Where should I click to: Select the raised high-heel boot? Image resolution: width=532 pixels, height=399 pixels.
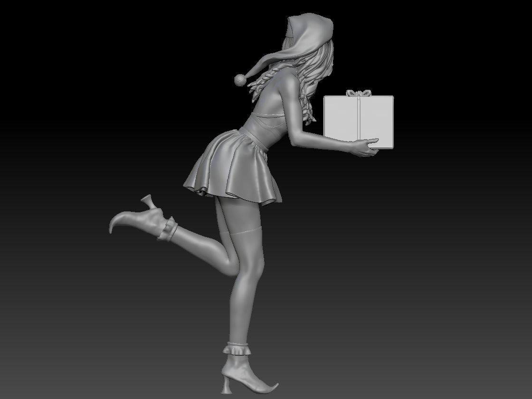click(142, 218)
